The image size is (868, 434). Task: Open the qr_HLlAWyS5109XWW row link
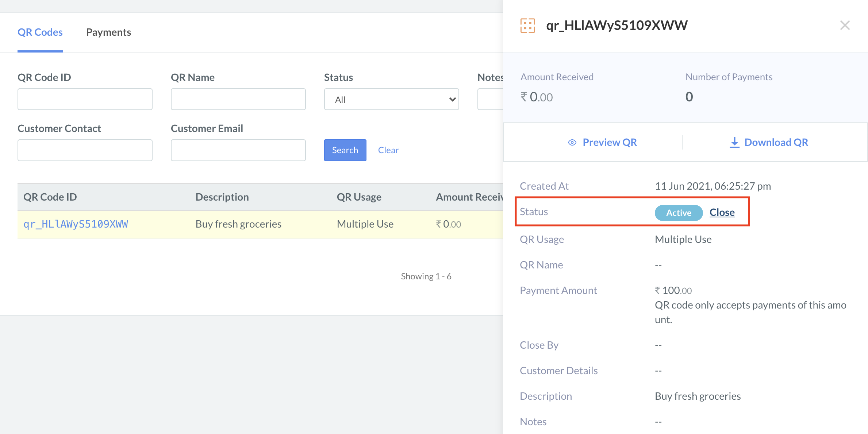coord(76,224)
